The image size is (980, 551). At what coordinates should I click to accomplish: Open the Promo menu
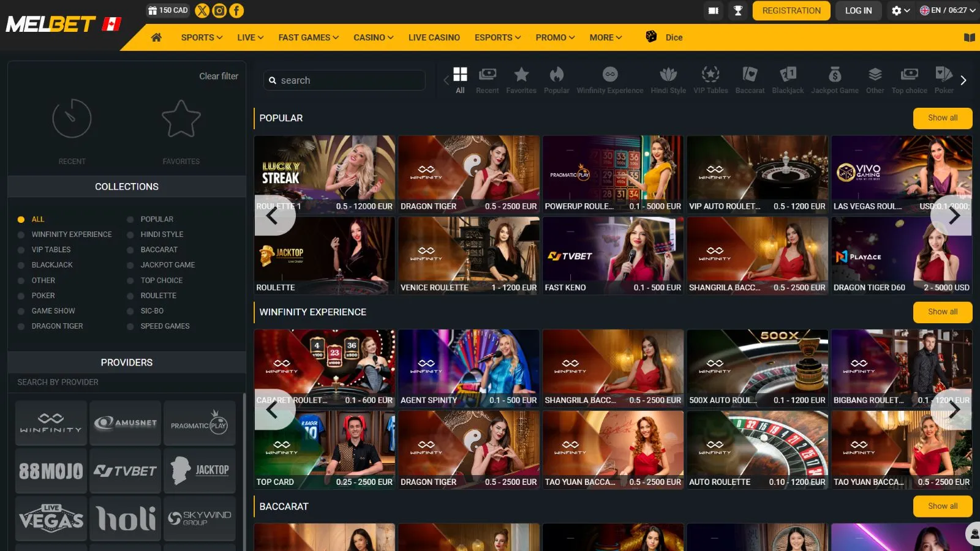click(555, 37)
